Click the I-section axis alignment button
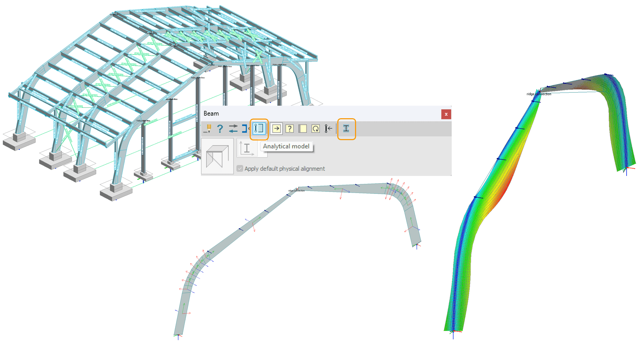 click(247, 148)
